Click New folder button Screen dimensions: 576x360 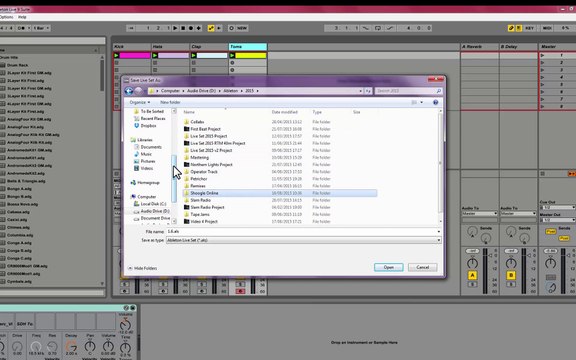[x=170, y=102]
